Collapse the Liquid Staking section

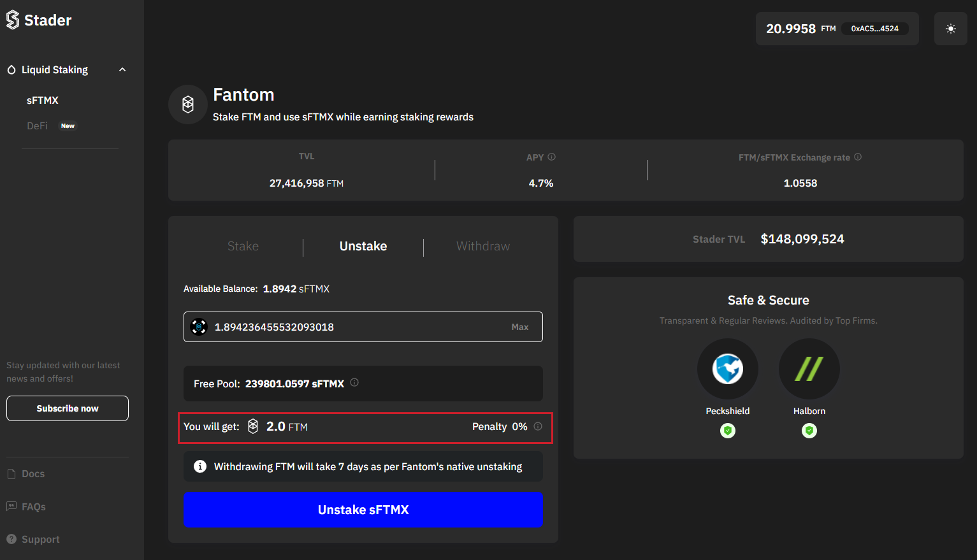point(122,69)
